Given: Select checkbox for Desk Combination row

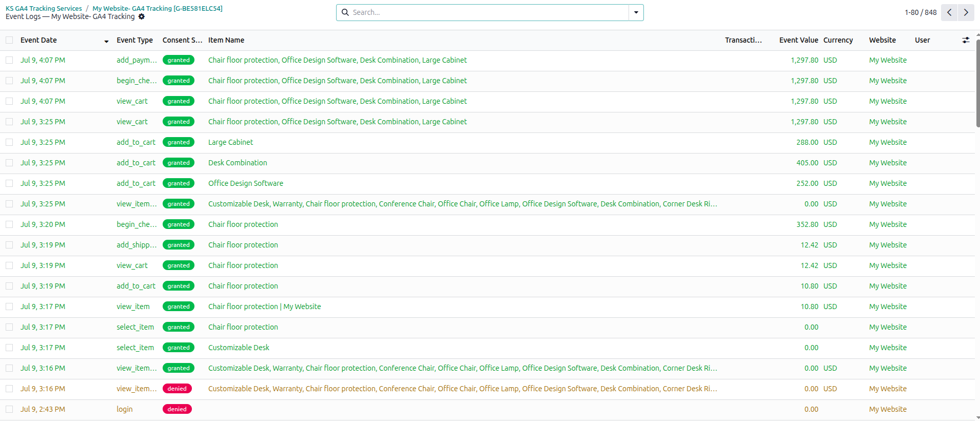Looking at the screenshot, I should (9, 163).
